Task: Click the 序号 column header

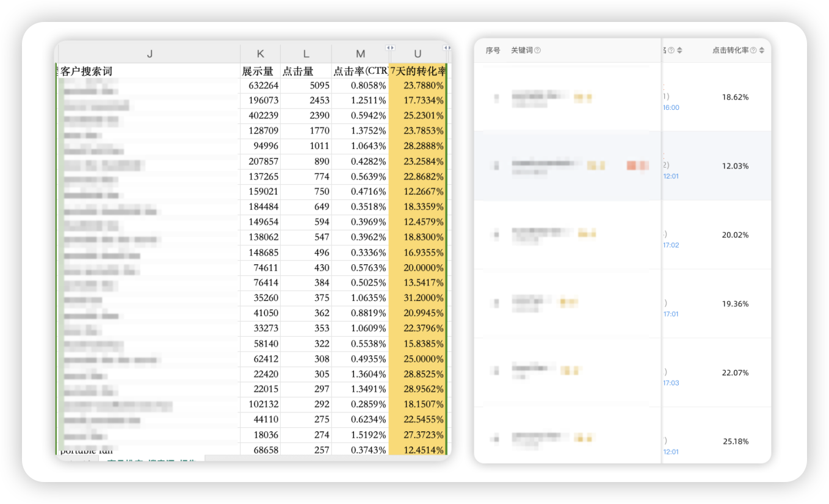Action: 493,51
